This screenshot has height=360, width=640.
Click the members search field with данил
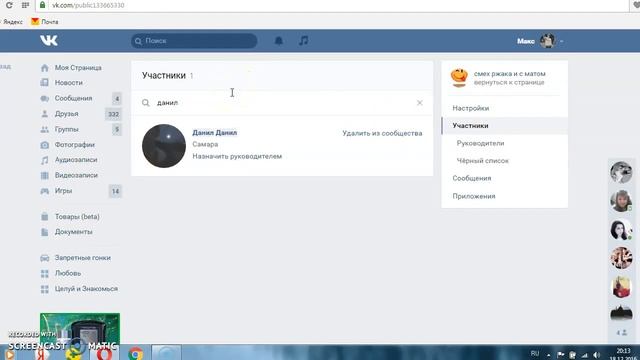(x=282, y=103)
